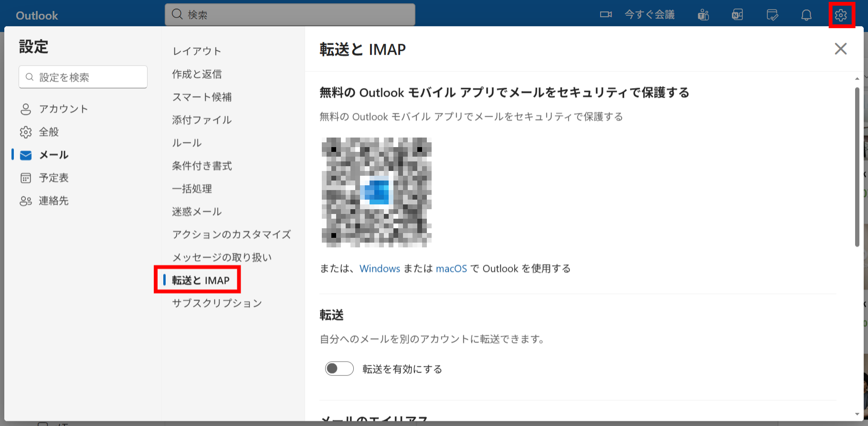
Task: Focus the 設定を検索 field
Action: coord(83,77)
